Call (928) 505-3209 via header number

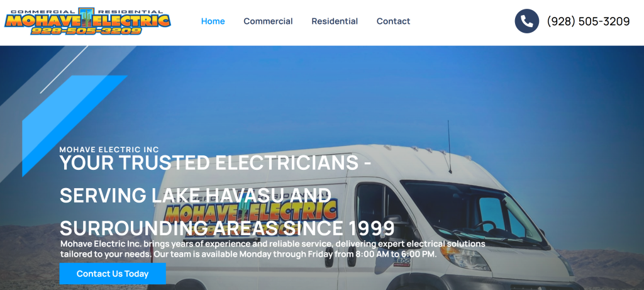tap(588, 21)
